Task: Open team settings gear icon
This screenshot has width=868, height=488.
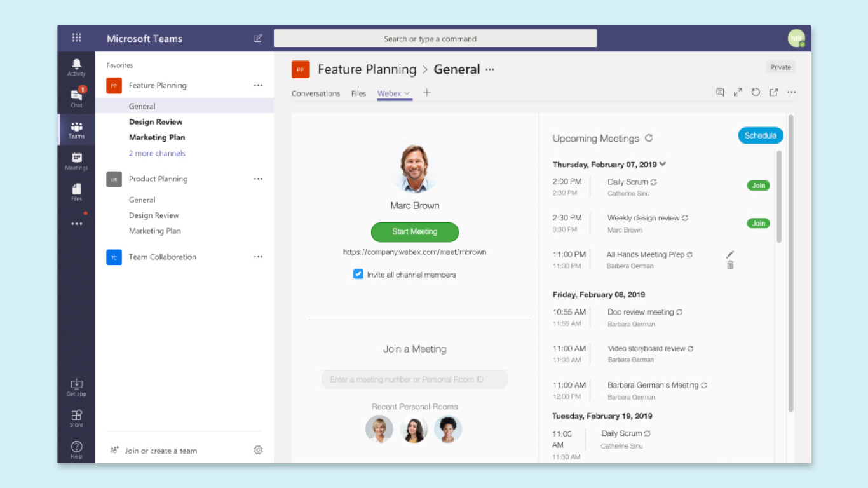Action: 258,450
